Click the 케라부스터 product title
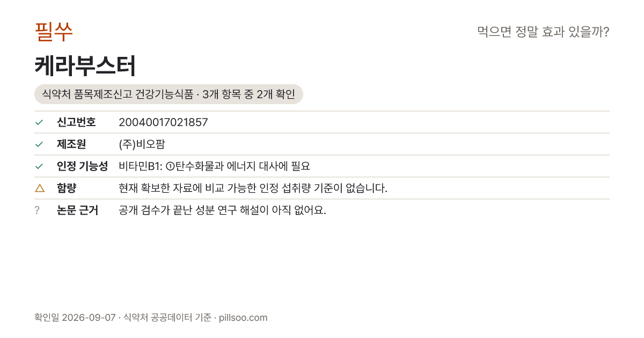644x338 pixels. tap(85, 66)
